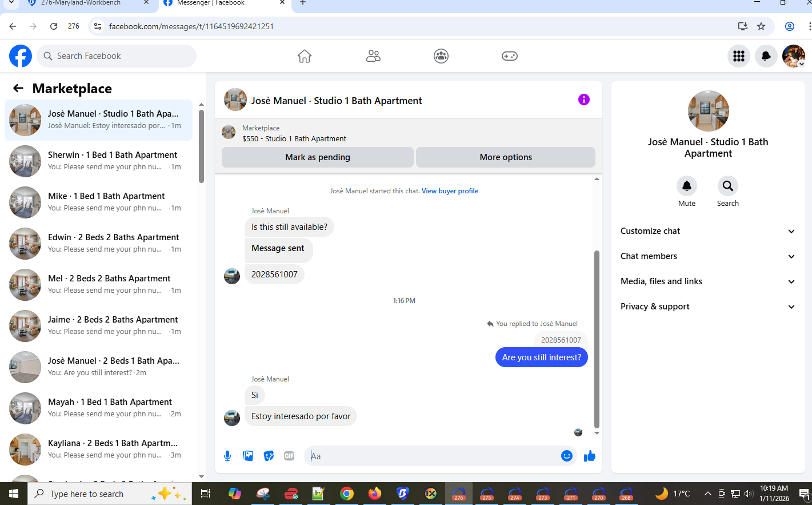Open Mike 1 Bed 1 Bath conversation

click(98, 202)
